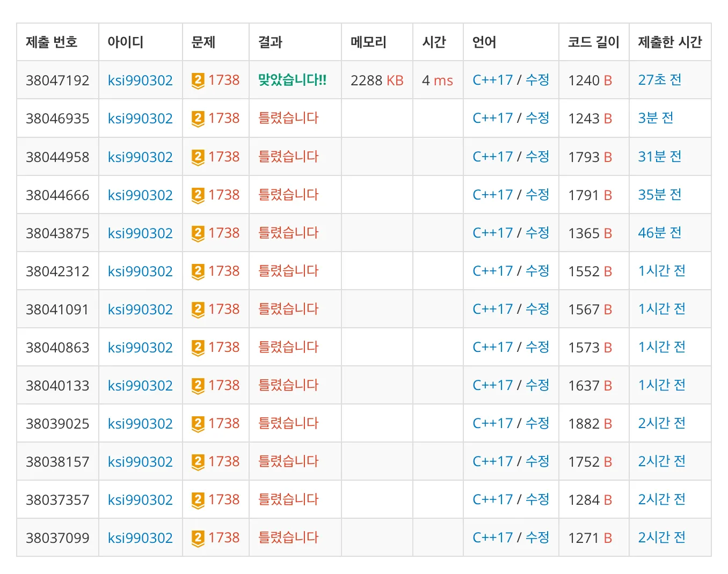
Task: Click submission number 38044666
Action: click(57, 195)
